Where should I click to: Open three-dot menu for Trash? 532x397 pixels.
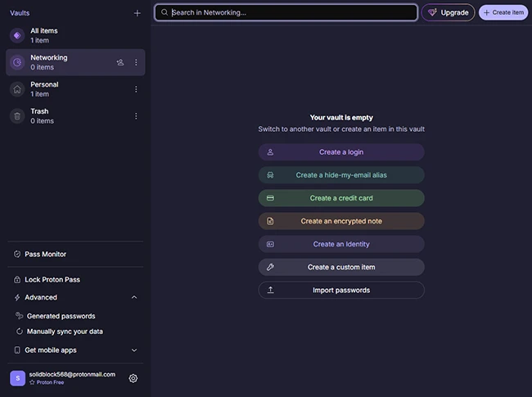[x=136, y=116]
